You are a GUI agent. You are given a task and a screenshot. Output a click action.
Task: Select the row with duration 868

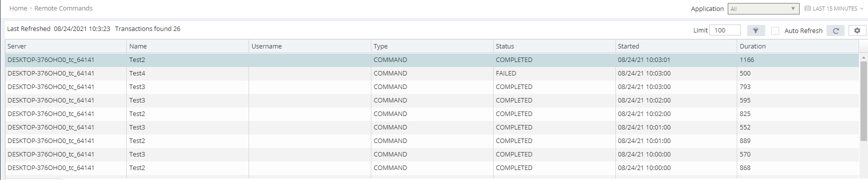(x=432, y=167)
